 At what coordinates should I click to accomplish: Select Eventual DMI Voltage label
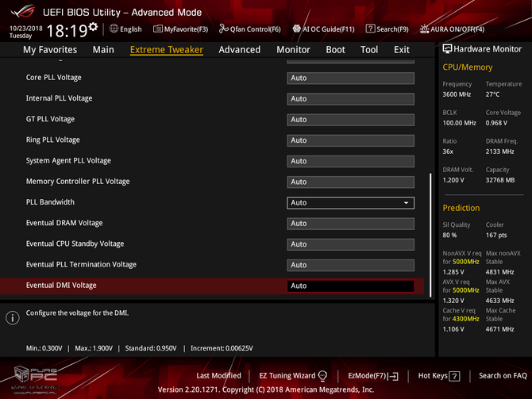coord(61,286)
